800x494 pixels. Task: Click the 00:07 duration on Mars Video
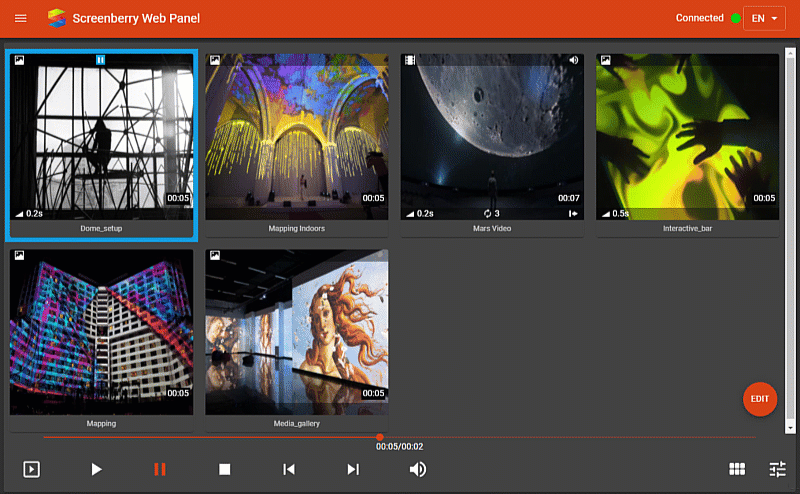coord(568,198)
